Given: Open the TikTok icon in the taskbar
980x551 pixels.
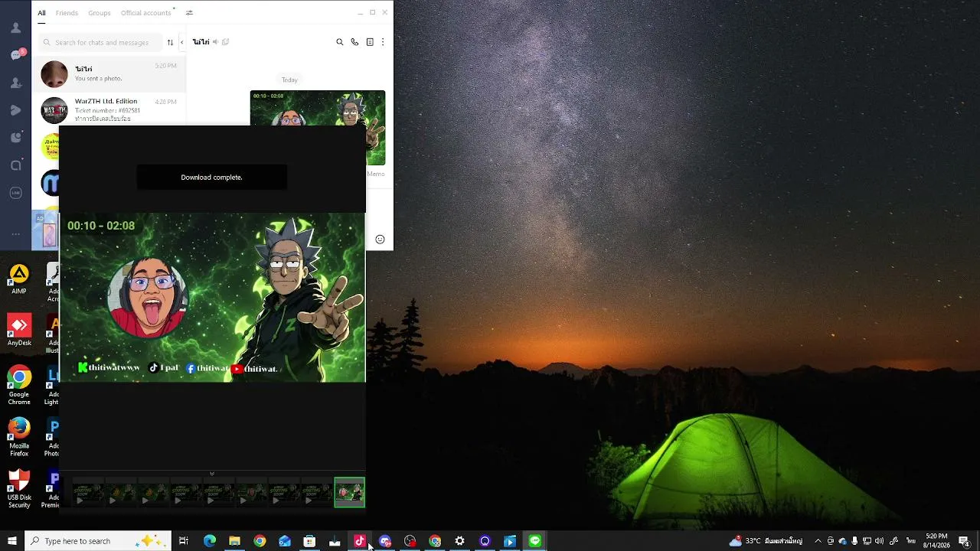Looking at the screenshot, I should click(360, 541).
